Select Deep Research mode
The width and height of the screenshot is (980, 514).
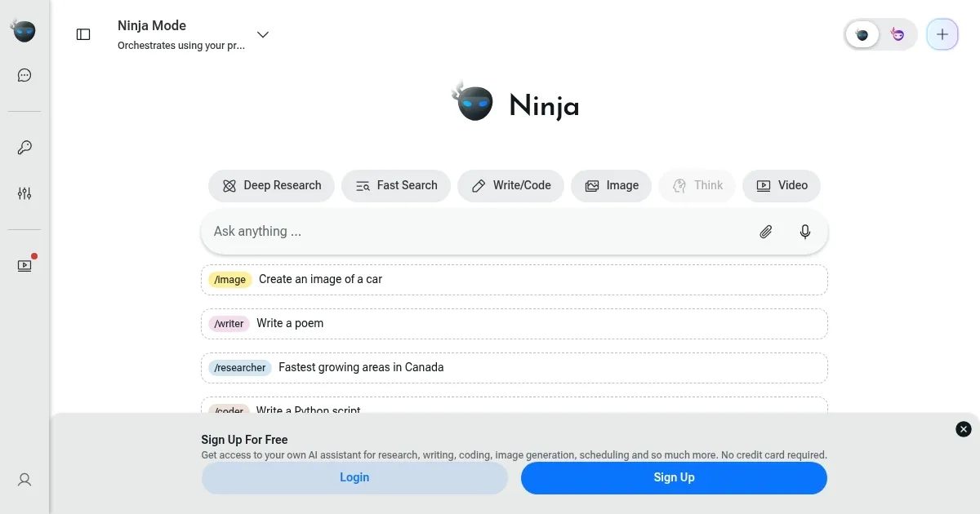click(271, 185)
